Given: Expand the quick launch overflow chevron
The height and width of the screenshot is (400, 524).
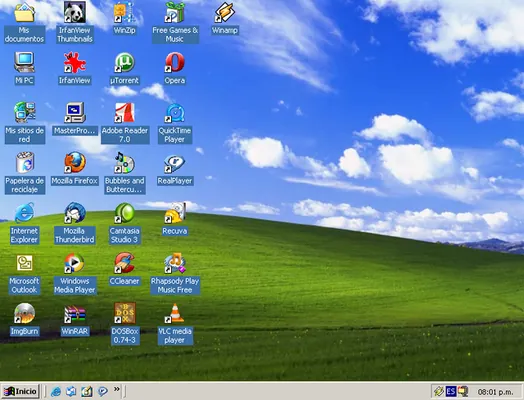Looking at the screenshot, I should [x=117, y=389].
